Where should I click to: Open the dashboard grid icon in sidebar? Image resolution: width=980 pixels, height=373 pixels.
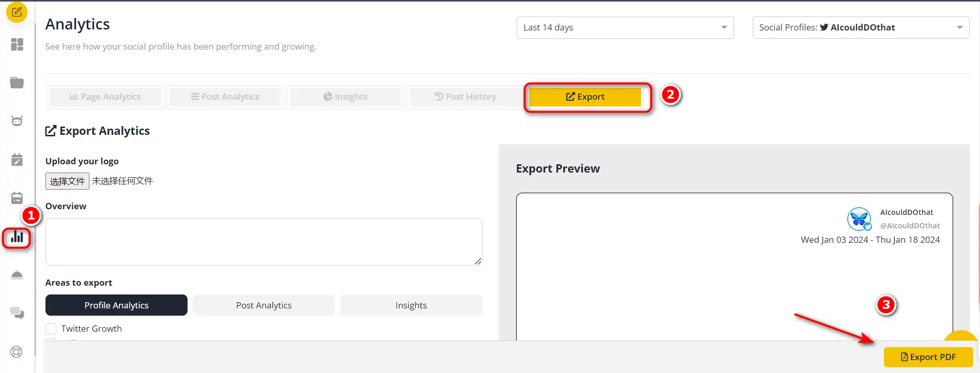point(17,44)
